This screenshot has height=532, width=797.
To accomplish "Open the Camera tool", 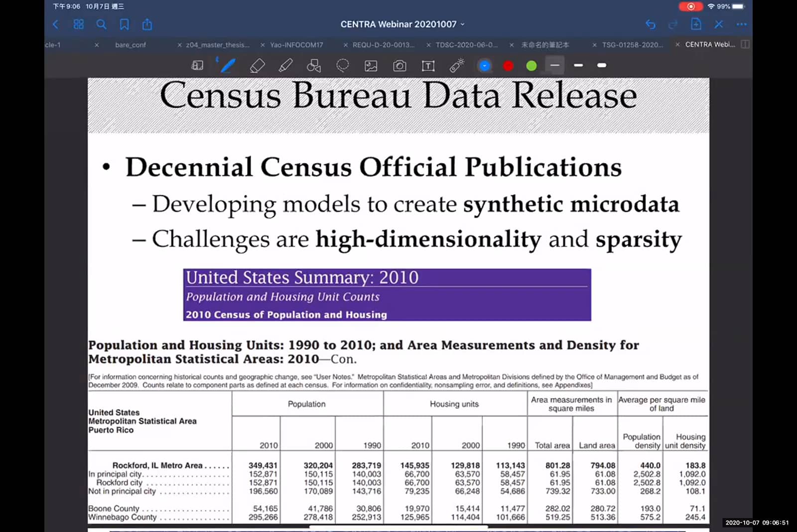I will (399, 66).
